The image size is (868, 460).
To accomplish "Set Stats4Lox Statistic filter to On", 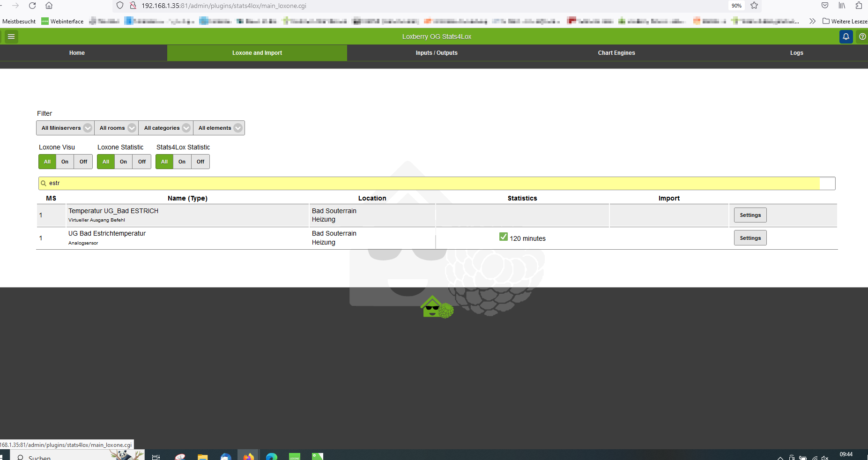I will coord(182,162).
